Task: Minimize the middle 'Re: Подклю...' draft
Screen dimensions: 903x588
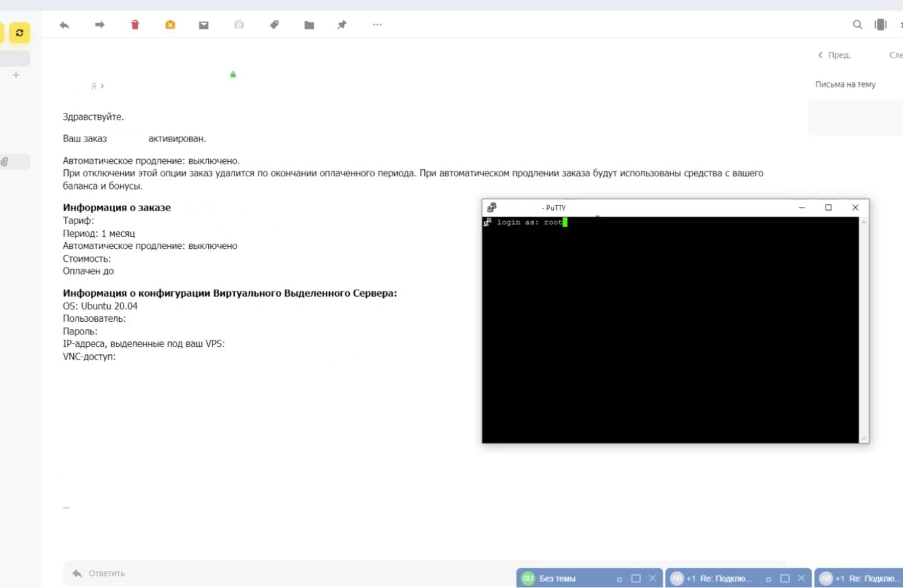Action: 768,579
